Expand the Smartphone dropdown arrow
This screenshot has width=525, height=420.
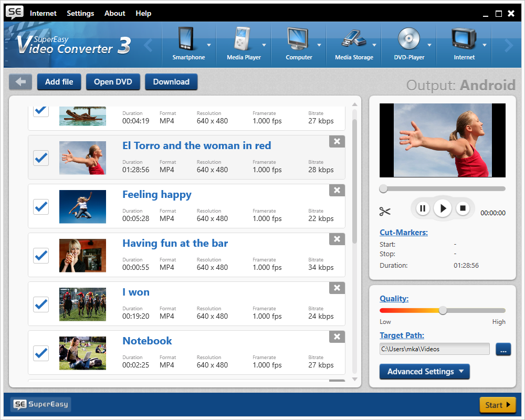209,45
